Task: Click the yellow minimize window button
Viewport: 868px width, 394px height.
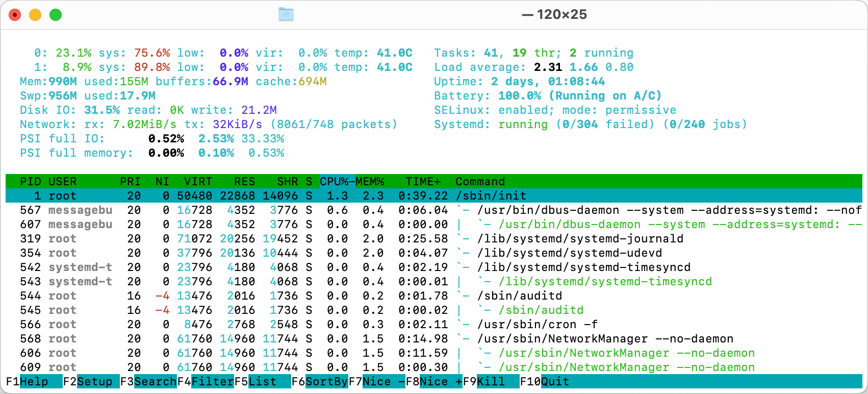Action: 35,15
